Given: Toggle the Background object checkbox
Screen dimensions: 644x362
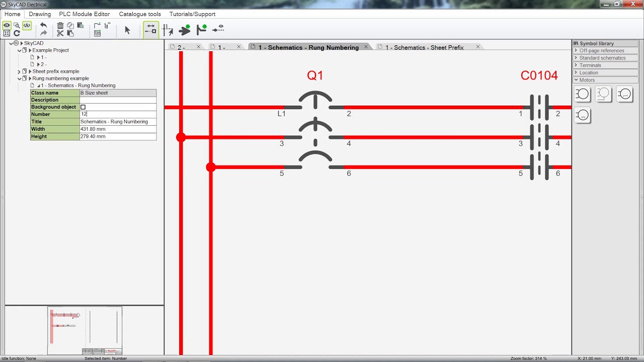Looking at the screenshot, I should (x=83, y=107).
